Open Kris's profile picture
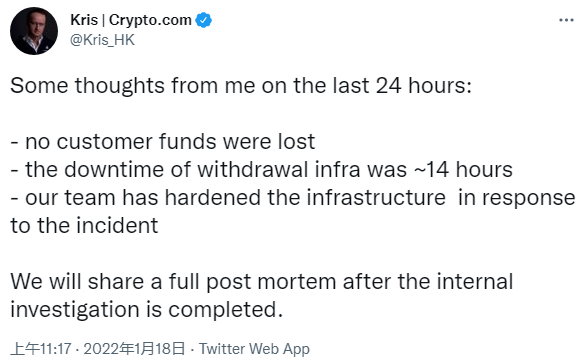Screen dimensions: 588x364 click(34, 31)
